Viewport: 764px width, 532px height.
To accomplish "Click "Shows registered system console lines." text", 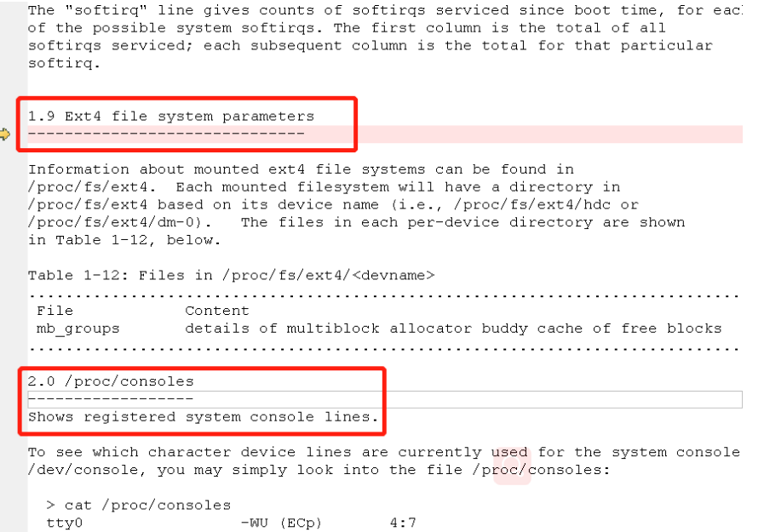I will [203, 417].
